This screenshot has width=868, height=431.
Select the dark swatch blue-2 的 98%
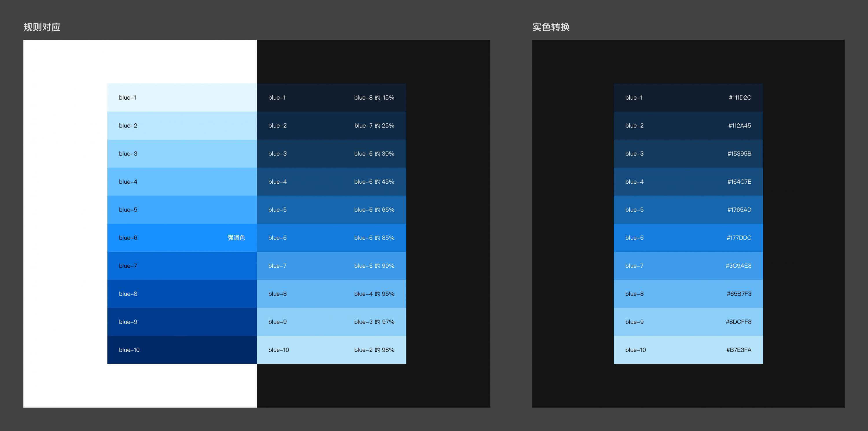click(x=331, y=350)
